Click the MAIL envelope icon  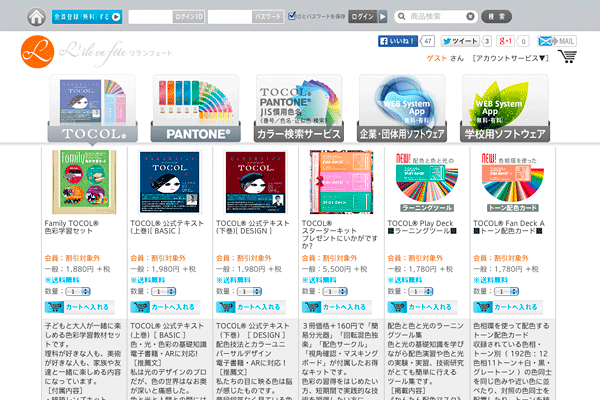[x=557, y=41]
